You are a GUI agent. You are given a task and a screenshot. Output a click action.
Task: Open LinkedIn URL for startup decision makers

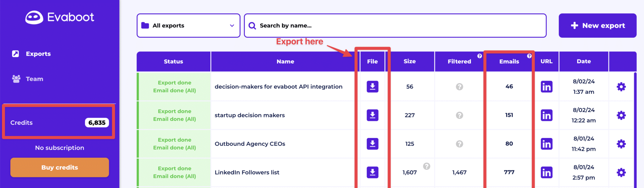546,115
